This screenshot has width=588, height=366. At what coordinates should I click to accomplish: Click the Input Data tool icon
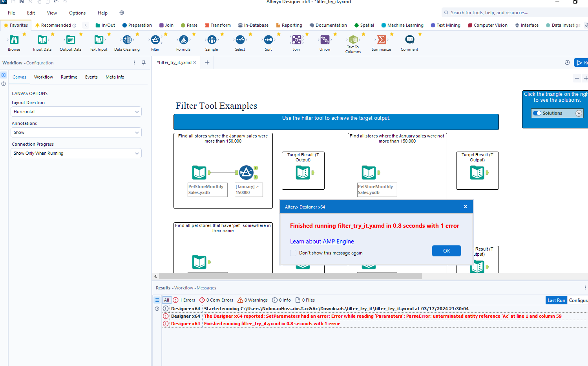(42, 40)
